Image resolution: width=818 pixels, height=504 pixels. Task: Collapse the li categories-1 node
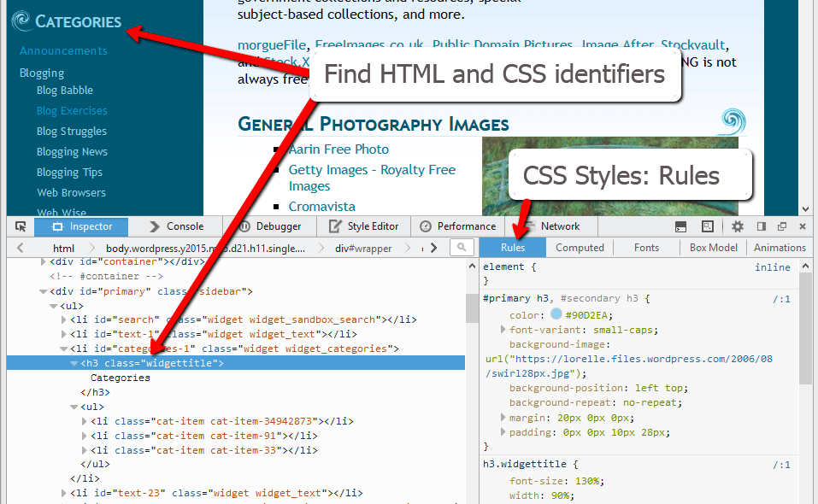[63, 349]
